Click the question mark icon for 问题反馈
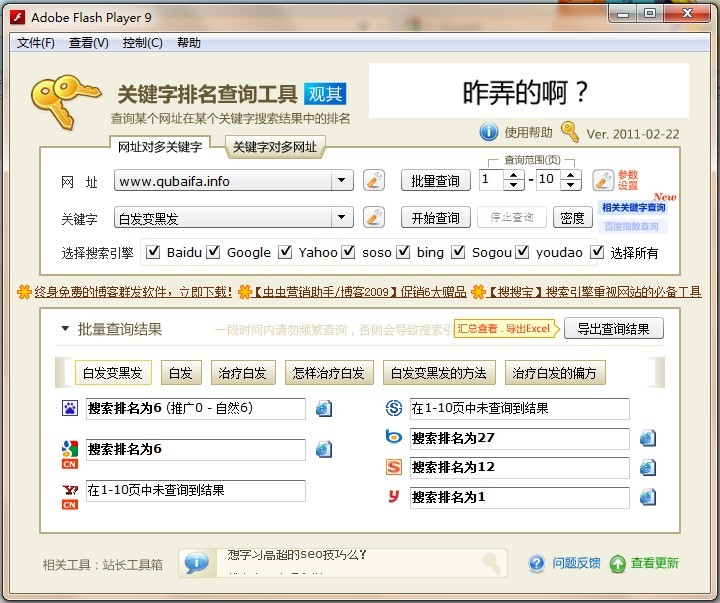The height and width of the screenshot is (603, 720). 536,563
